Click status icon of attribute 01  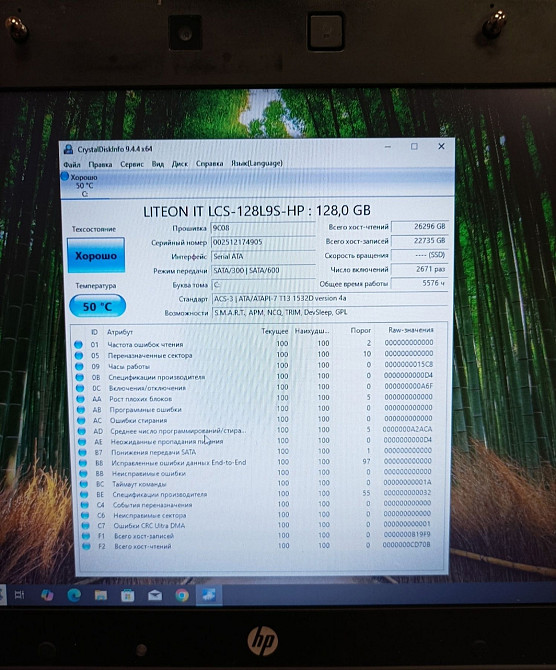(x=78, y=344)
